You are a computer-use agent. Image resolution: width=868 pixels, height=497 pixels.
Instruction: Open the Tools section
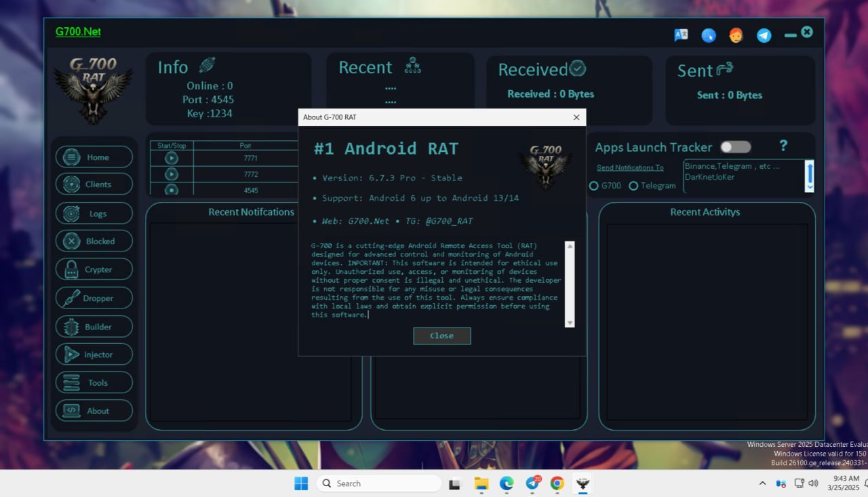pos(94,382)
